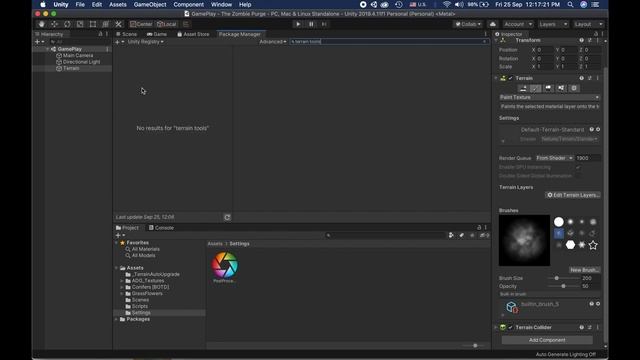This screenshot has height=360, width=640.
Task: Click the Step frame button
Action: click(324, 24)
